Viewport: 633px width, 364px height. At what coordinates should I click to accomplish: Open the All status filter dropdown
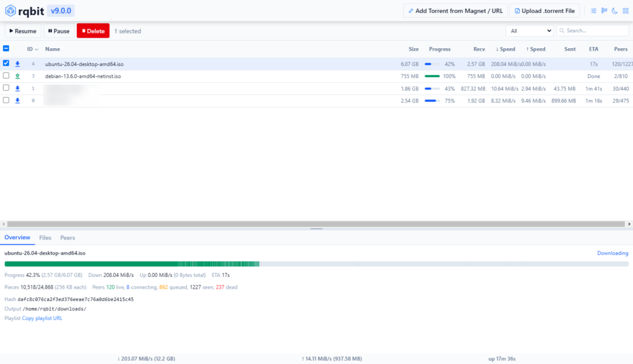coord(529,31)
